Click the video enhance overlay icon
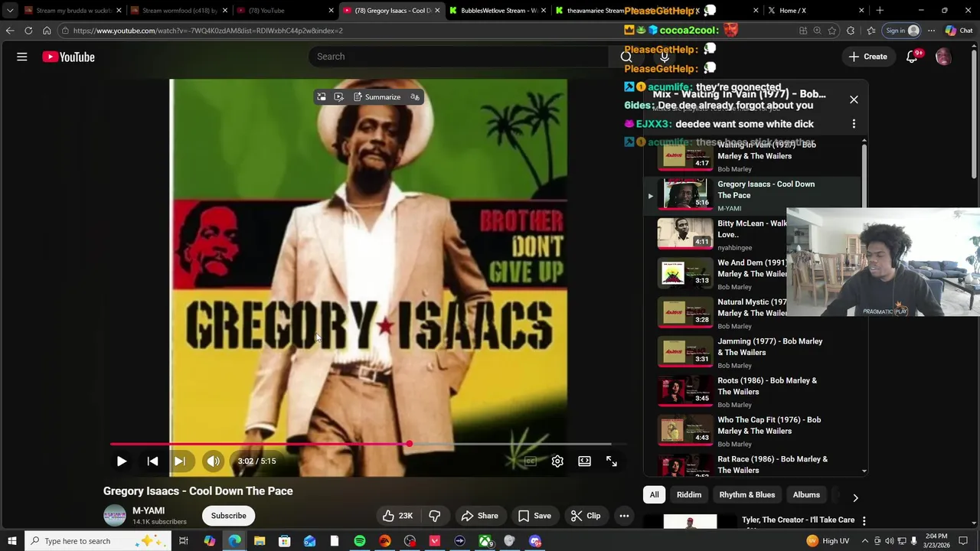This screenshot has width=980, height=551. tap(339, 97)
